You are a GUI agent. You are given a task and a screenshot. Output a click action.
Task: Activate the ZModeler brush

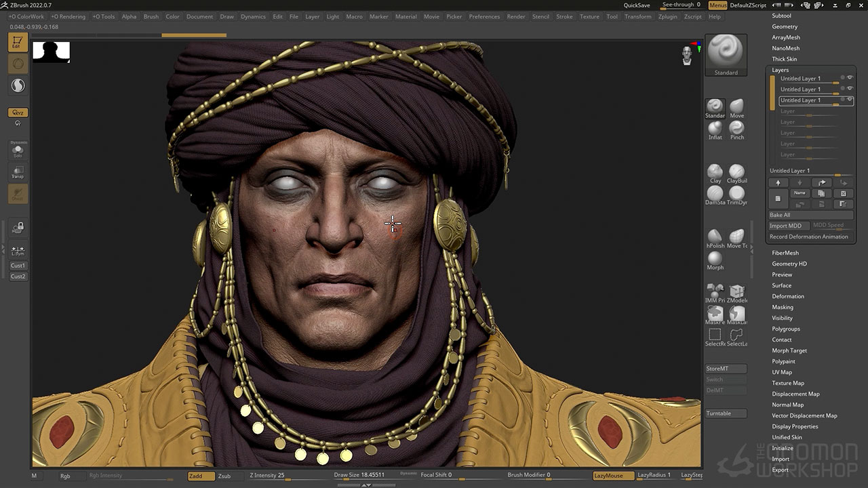[736, 292]
